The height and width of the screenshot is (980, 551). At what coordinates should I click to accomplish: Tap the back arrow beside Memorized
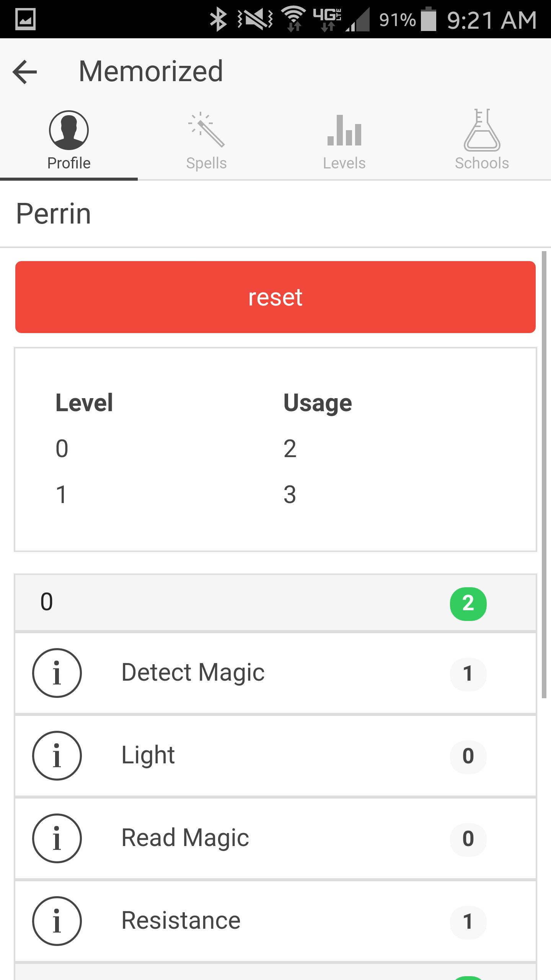(24, 72)
